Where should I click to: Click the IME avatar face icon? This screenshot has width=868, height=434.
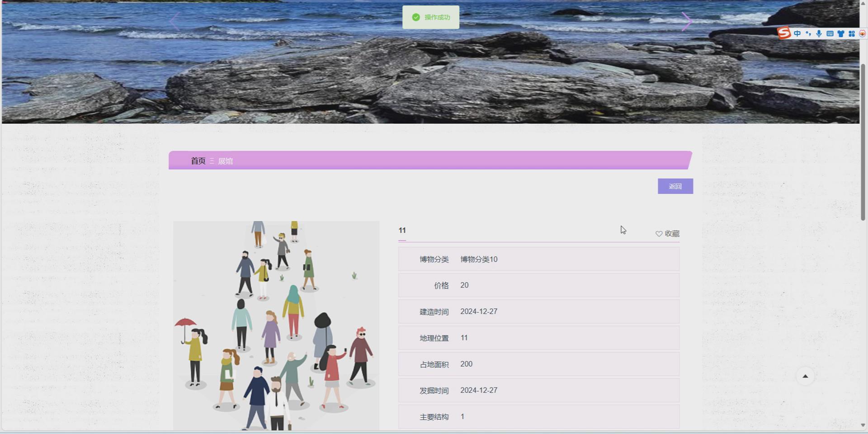pyautogui.click(x=862, y=33)
